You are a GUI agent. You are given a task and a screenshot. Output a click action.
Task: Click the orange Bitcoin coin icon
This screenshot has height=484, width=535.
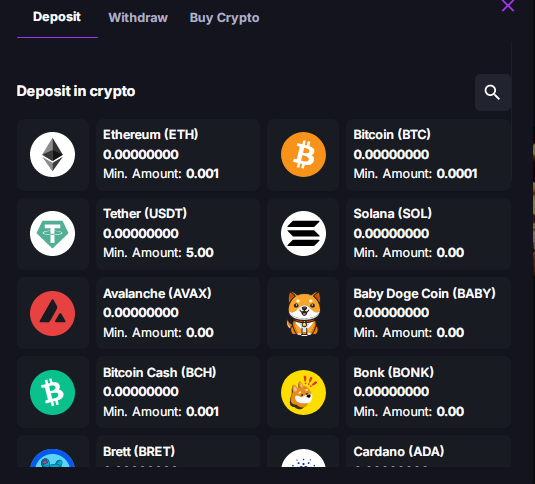click(303, 155)
